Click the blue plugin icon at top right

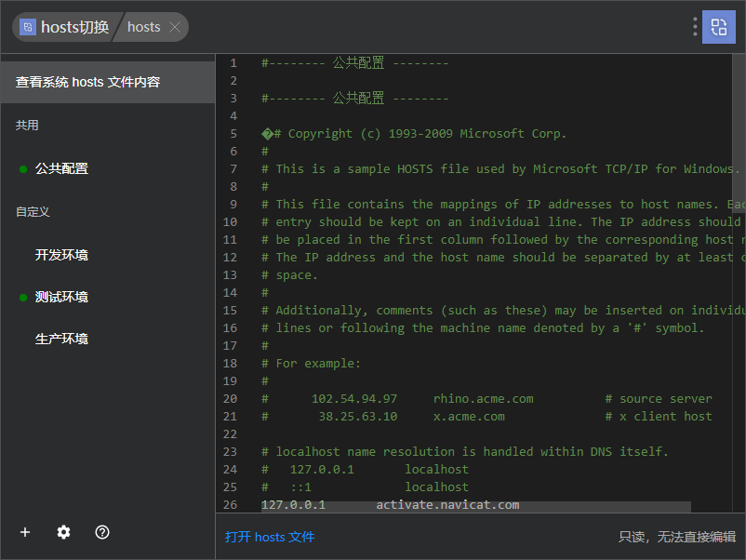pyautogui.click(x=719, y=27)
